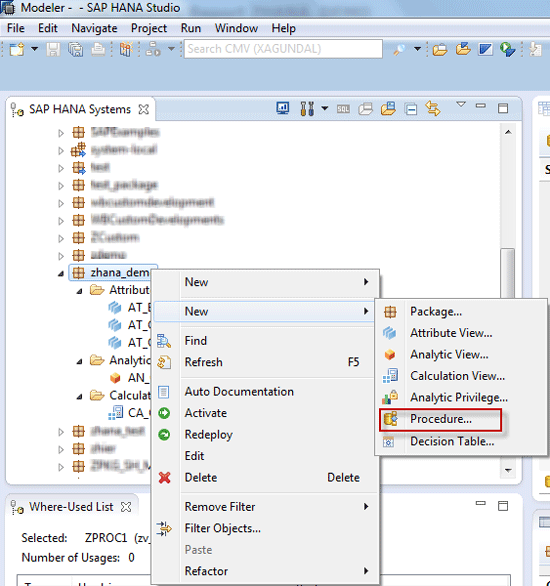Screen dimensions: 550x586
Task: Select Procedure... from New submenu
Action: click(x=460, y=419)
